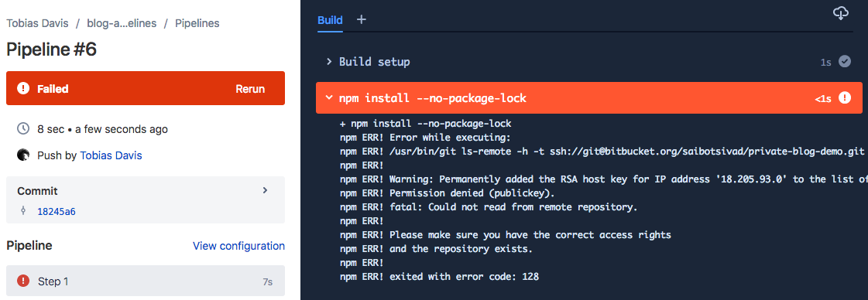Click the Pipeline section heading
This screenshot has width=868, height=300.
coord(29,245)
